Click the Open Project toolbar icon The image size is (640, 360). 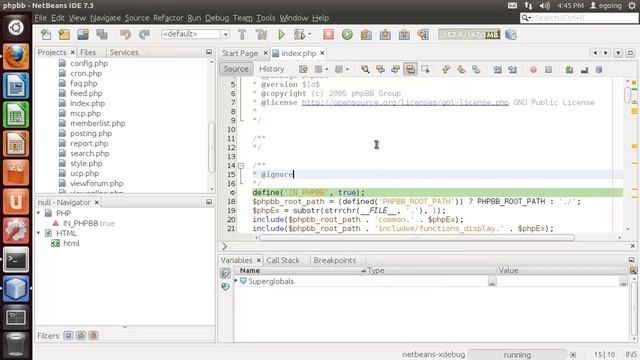83,35
